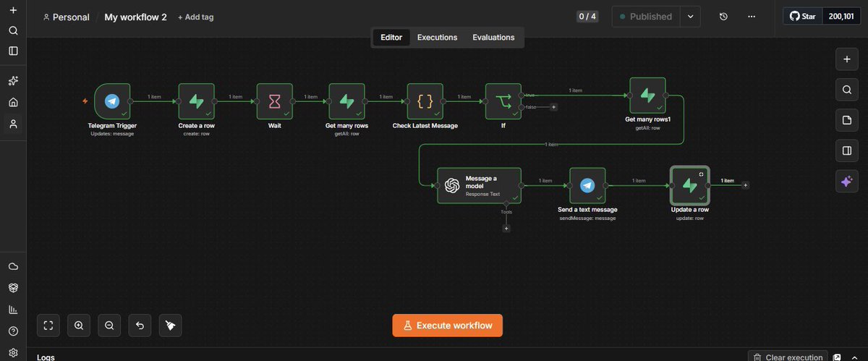Select the Wait hourglass node

275,101
